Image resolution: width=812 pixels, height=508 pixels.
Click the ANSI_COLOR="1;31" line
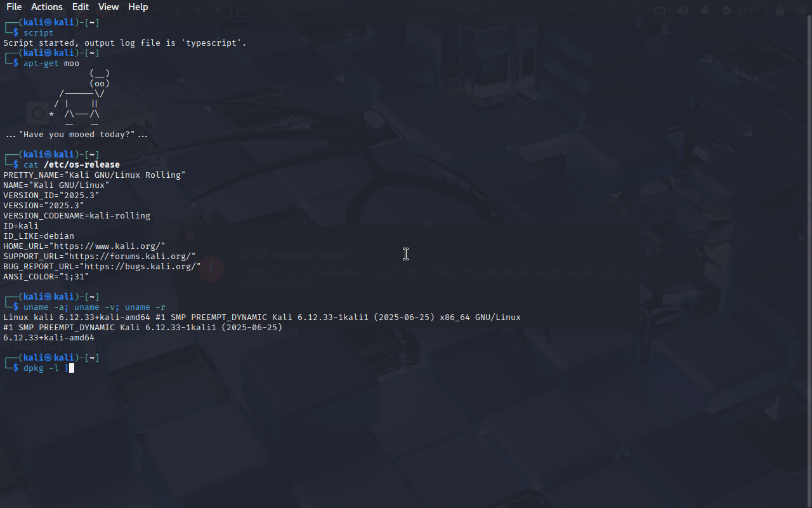point(46,277)
